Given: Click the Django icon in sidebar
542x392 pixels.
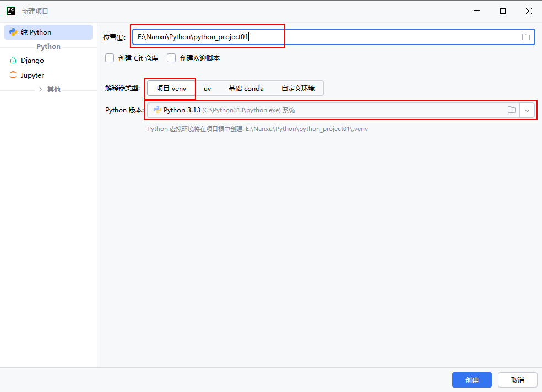Looking at the screenshot, I should [13, 61].
